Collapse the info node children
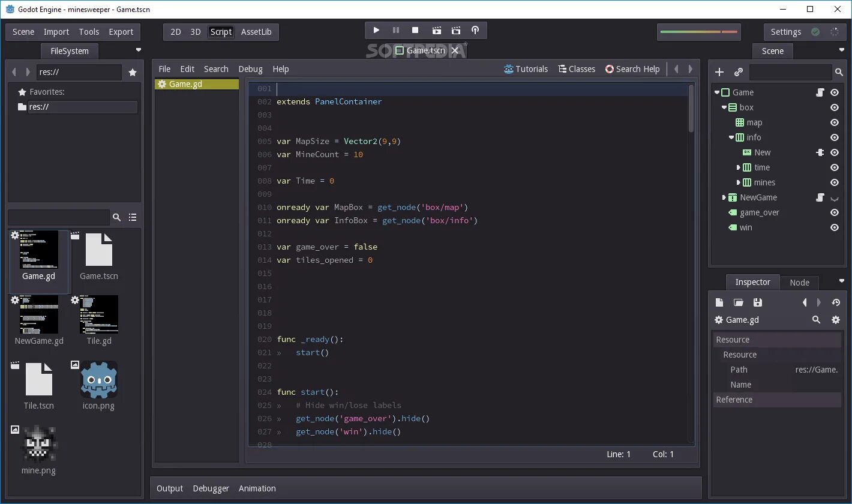This screenshot has height=504, width=852. click(731, 137)
